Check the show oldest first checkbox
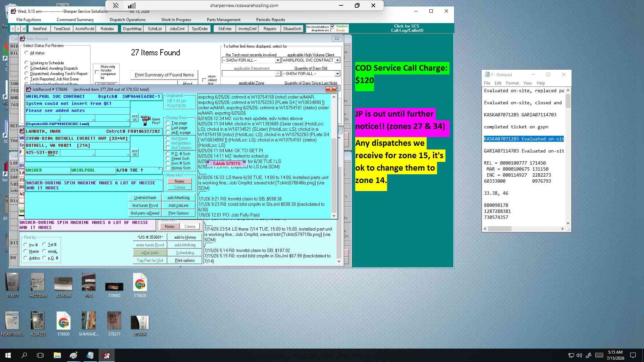The height and width of the screenshot is (362, 644). point(204,80)
